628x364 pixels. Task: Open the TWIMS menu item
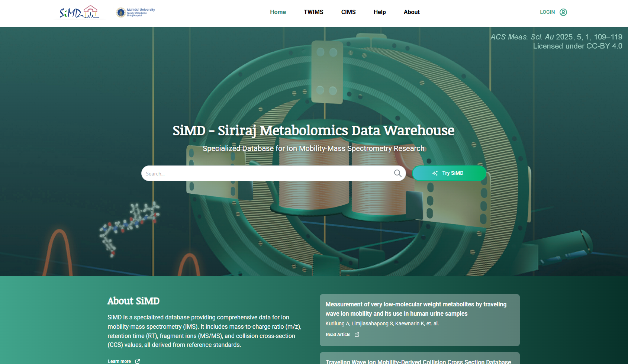click(313, 12)
